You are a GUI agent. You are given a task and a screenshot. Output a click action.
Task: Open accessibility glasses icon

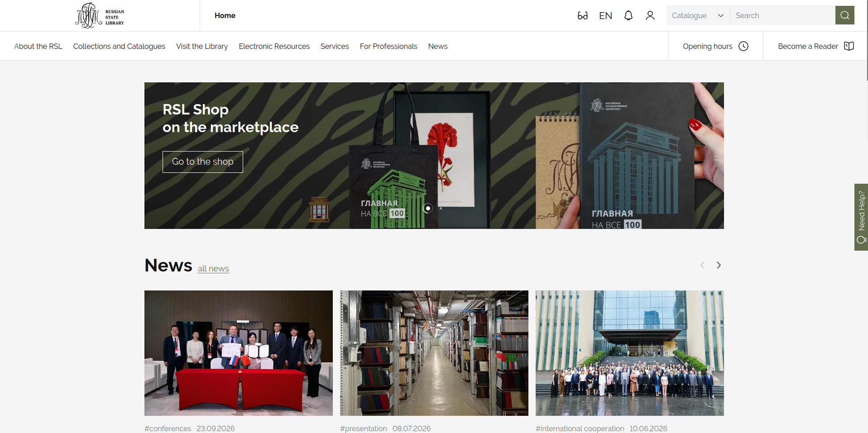[x=582, y=16]
